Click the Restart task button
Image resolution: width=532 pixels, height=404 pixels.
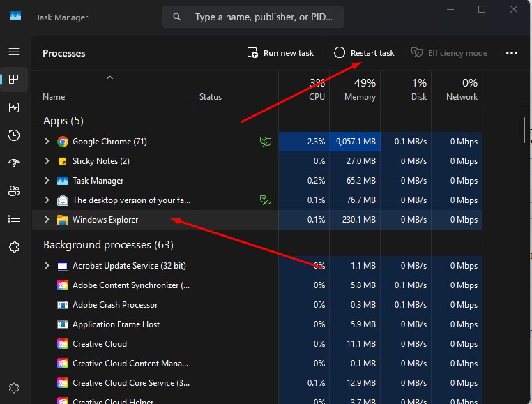point(364,53)
